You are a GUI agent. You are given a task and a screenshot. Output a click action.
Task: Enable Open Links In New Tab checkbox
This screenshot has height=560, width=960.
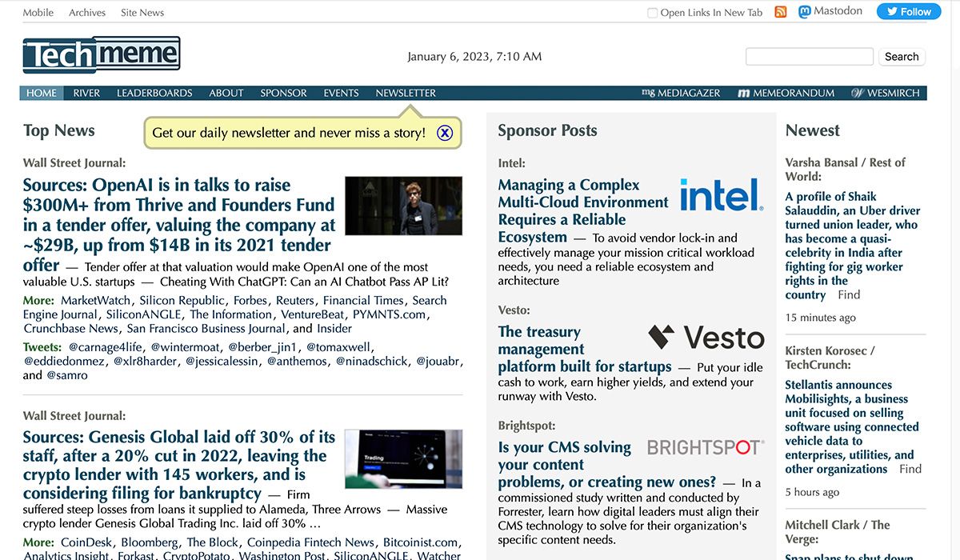(652, 13)
